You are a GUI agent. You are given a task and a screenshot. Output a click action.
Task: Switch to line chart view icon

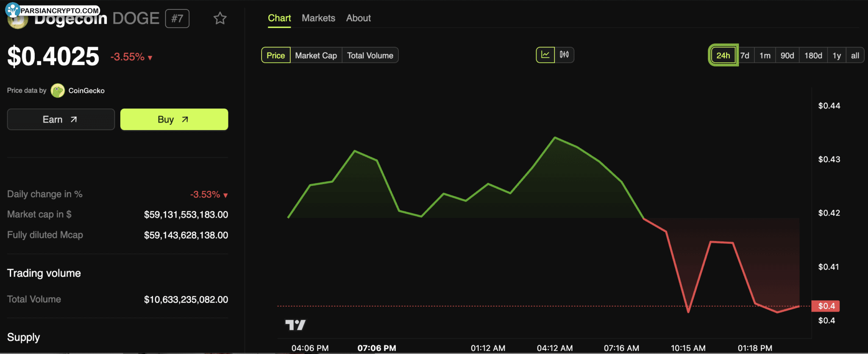click(x=545, y=55)
